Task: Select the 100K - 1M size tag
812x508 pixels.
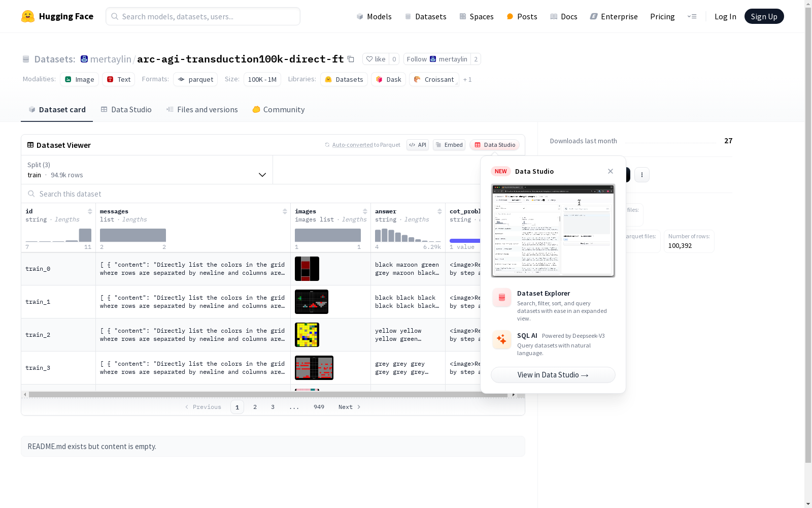Action: tap(262, 79)
